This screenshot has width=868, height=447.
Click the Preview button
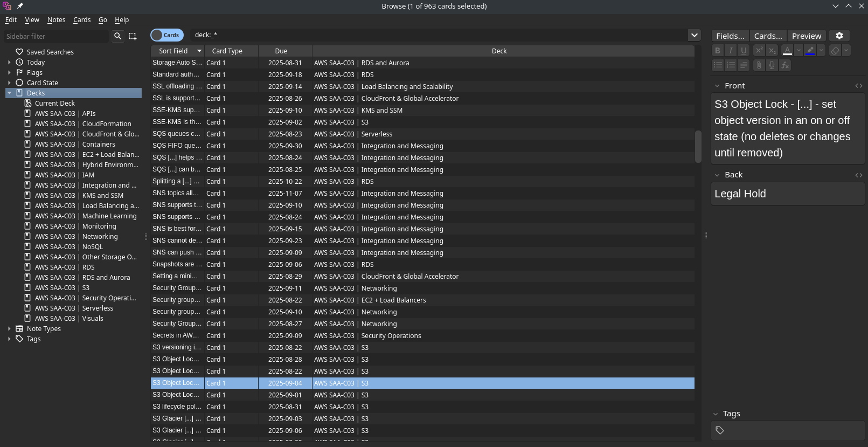[806, 36]
